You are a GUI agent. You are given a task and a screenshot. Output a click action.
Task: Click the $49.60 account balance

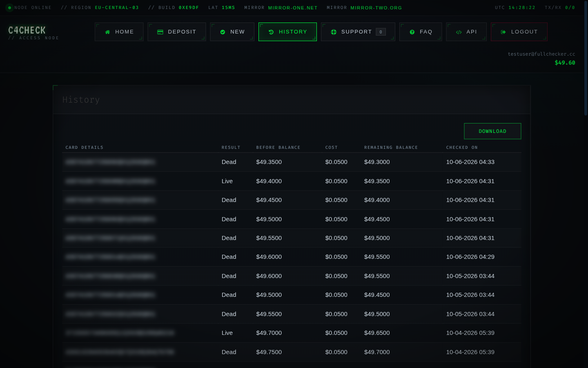pos(565,63)
